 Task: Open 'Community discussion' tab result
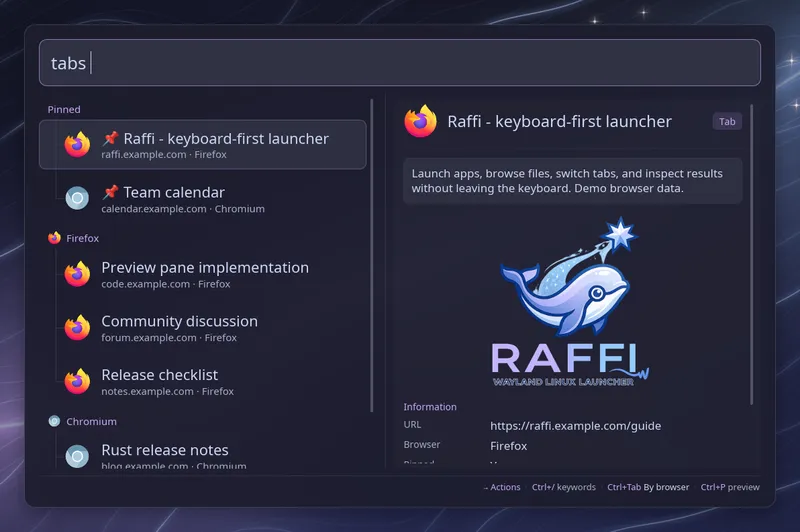click(203, 327)
